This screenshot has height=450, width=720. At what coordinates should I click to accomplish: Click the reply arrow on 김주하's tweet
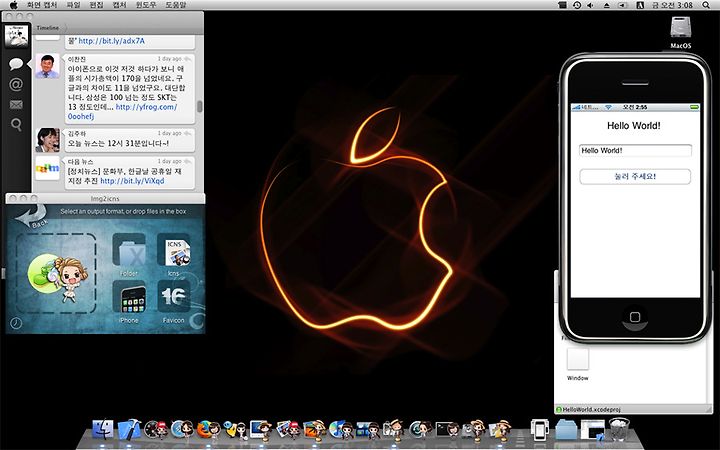click(188, 133)
